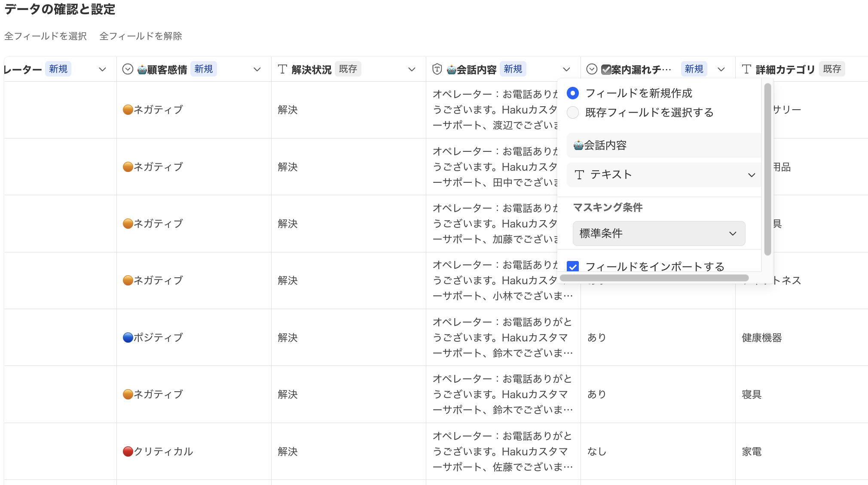Click the popup's horizontal scrollbar

click(654, 278)
